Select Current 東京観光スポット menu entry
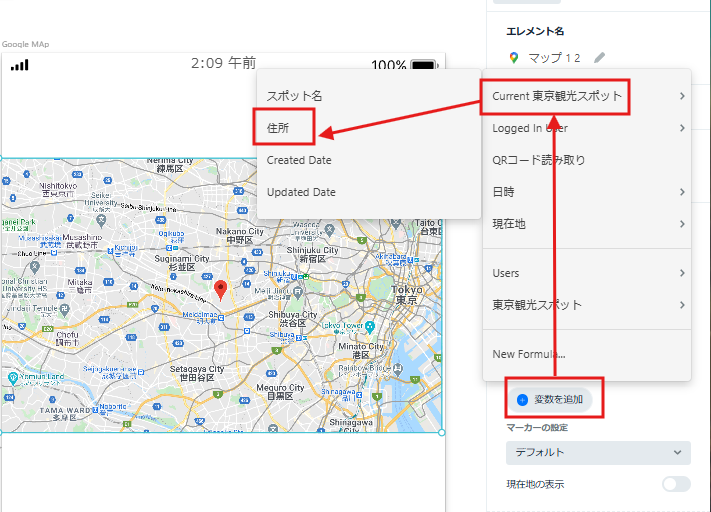 pos(587,96)
